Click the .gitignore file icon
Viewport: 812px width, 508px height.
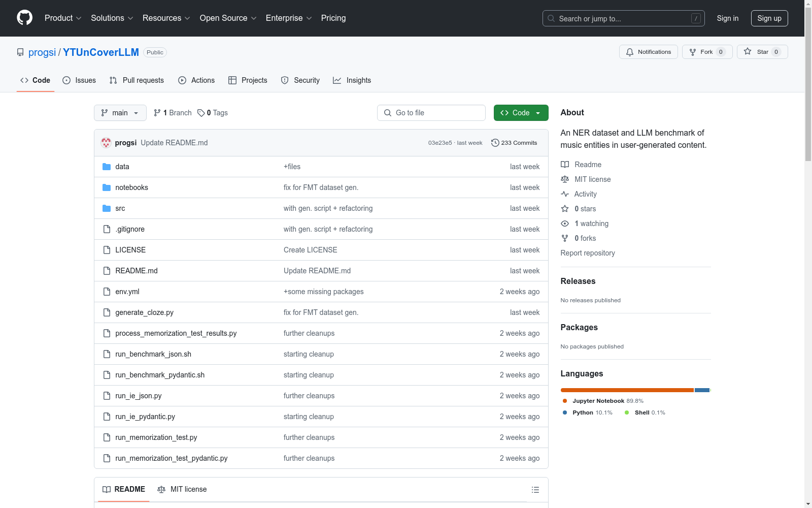pos(107,229)
